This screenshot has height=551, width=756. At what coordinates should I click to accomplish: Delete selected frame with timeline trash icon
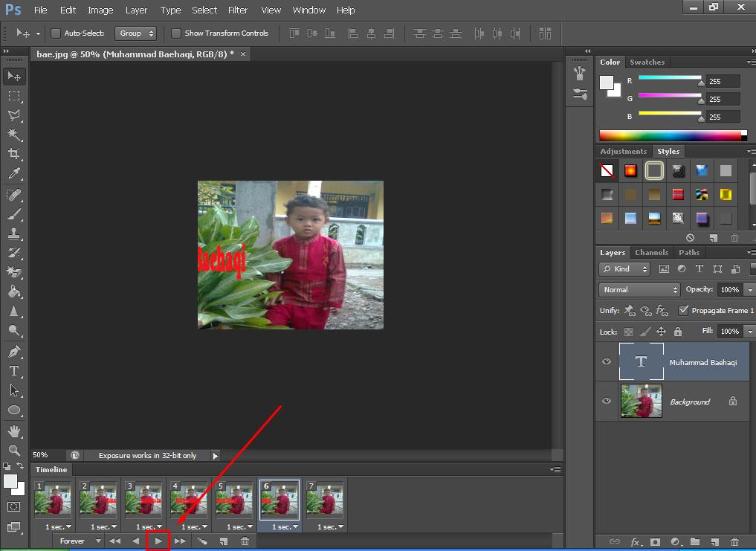coord(245,541)
